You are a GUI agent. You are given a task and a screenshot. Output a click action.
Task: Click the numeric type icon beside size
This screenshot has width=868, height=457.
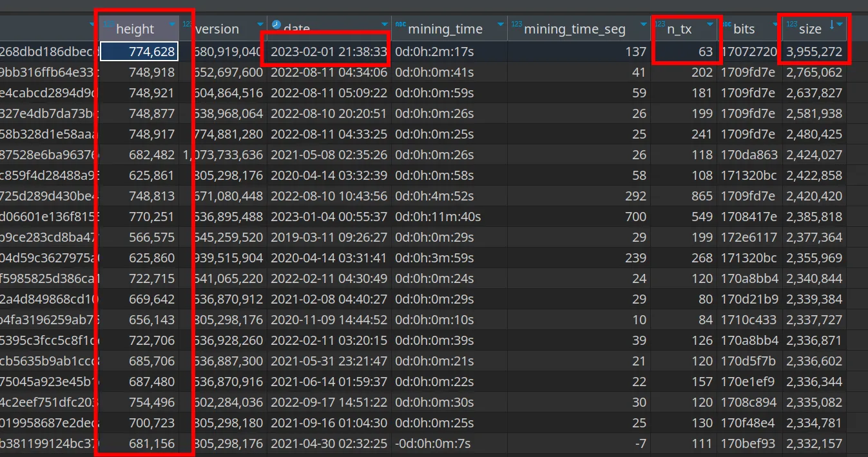pyautogui.click(x=792, y=24)
